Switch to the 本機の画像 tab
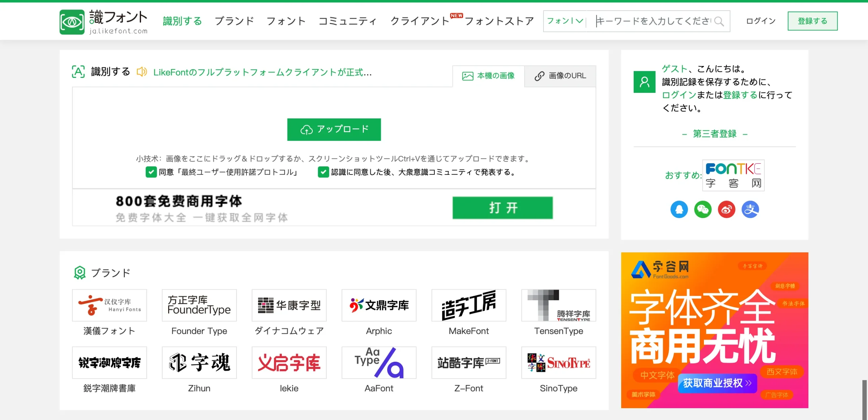Viewport: 868px width, 420px height. click(x=489, y=76)
